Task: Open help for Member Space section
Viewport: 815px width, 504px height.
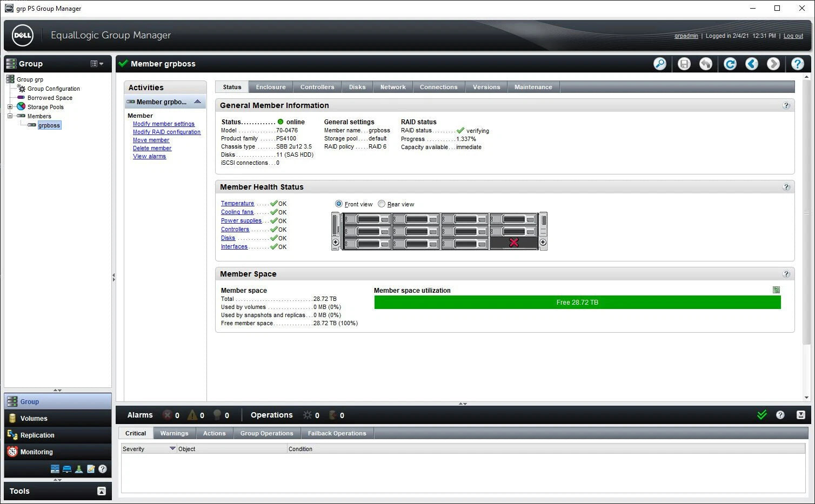Action: coord(786,274)
